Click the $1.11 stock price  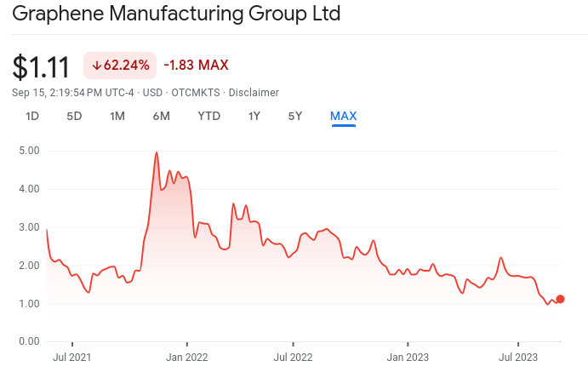(41, 67)
